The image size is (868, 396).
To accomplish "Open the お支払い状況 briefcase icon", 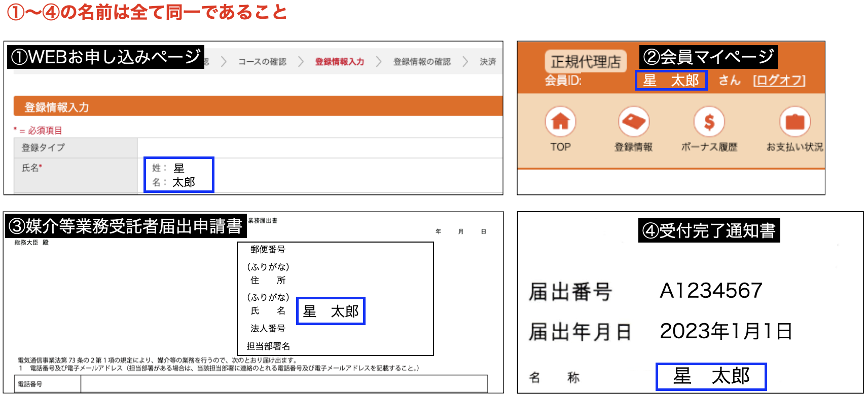I will tap(794, 122).
